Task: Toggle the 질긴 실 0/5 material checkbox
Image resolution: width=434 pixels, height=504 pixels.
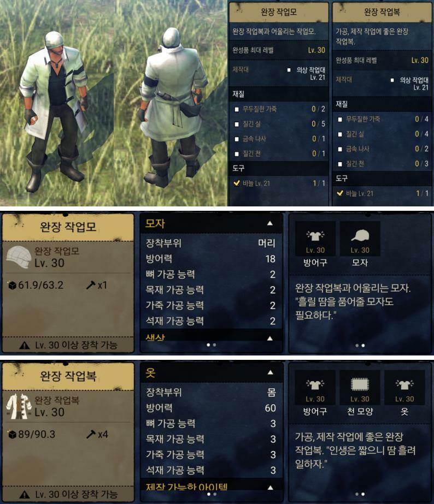Action: click(237, 124)
